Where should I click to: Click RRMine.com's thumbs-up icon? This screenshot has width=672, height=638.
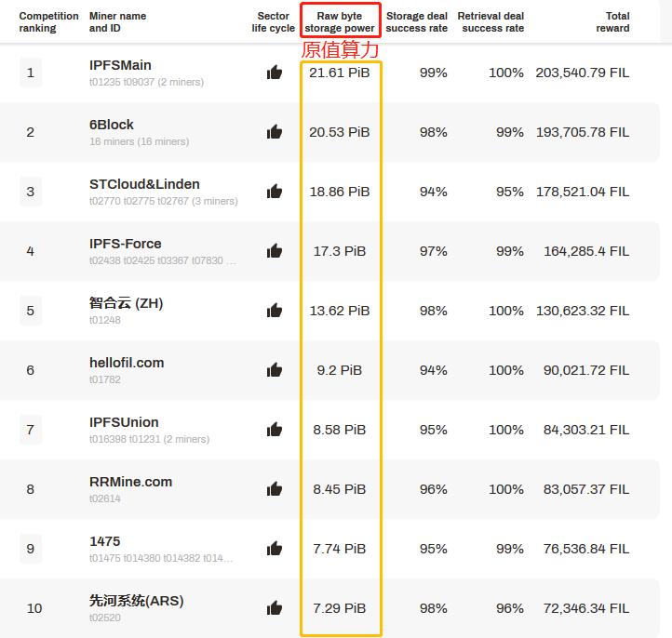[275, 489]
